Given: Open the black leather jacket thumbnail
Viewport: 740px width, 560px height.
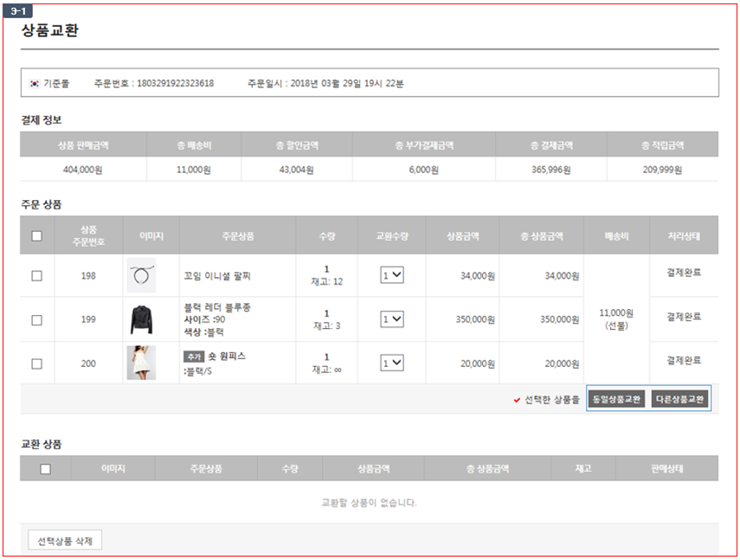Looking at the screenshot, I should click(141, 319).
